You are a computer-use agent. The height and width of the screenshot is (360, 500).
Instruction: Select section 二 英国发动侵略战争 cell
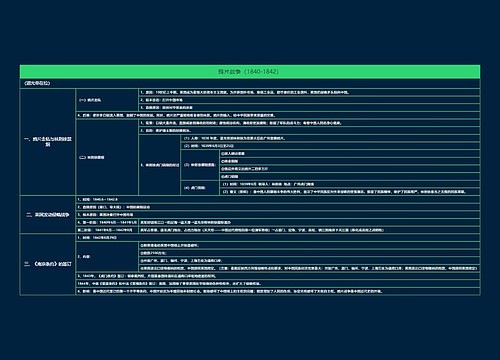48,215
